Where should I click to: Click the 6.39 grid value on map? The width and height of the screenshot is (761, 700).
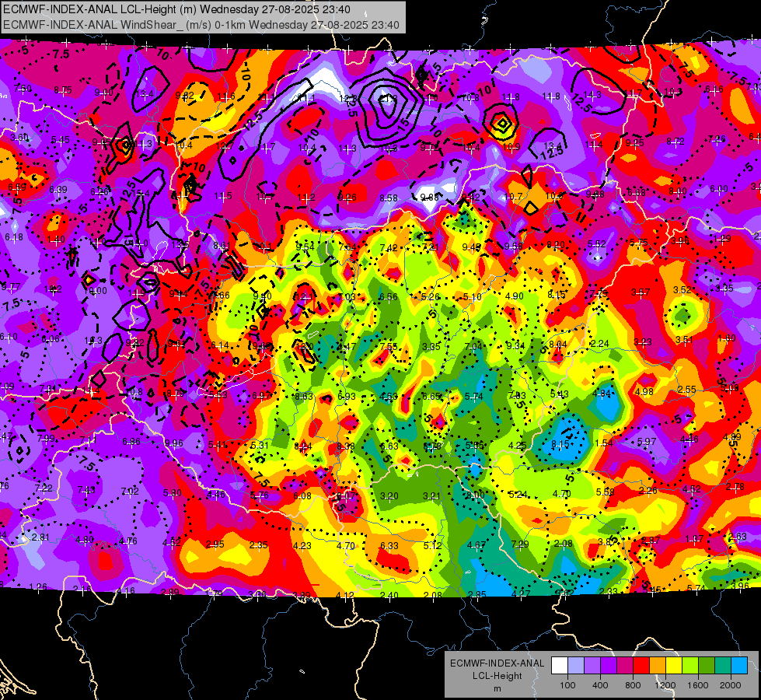pos(58,190)
